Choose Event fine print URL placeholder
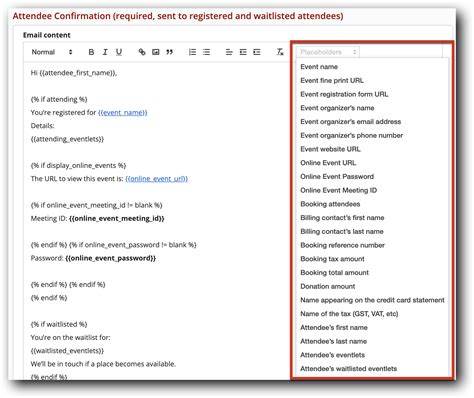The width and height of the screenshot is (474, 398). click(x=332, y=80)
